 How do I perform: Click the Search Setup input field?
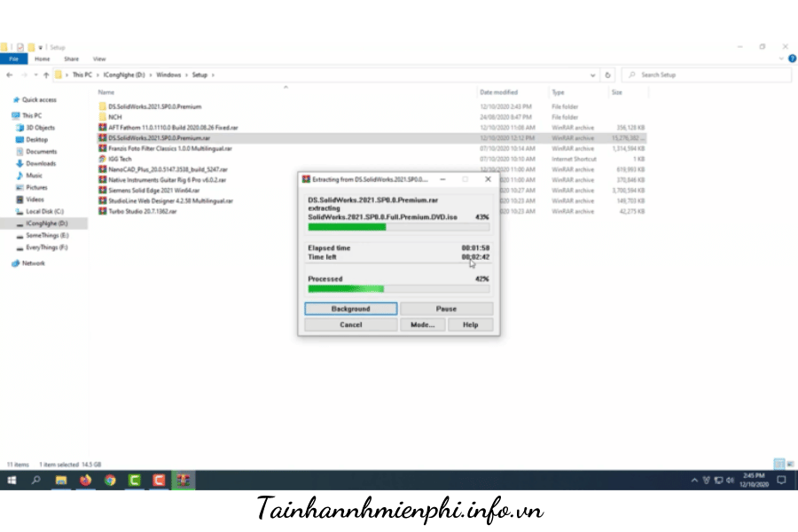(709, 75)
